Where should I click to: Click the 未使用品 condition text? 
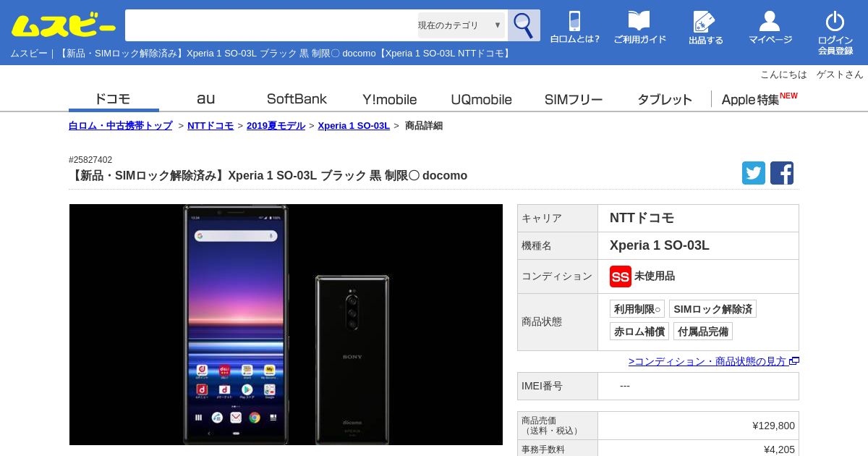pyautogui.click(x=655, y=276)
